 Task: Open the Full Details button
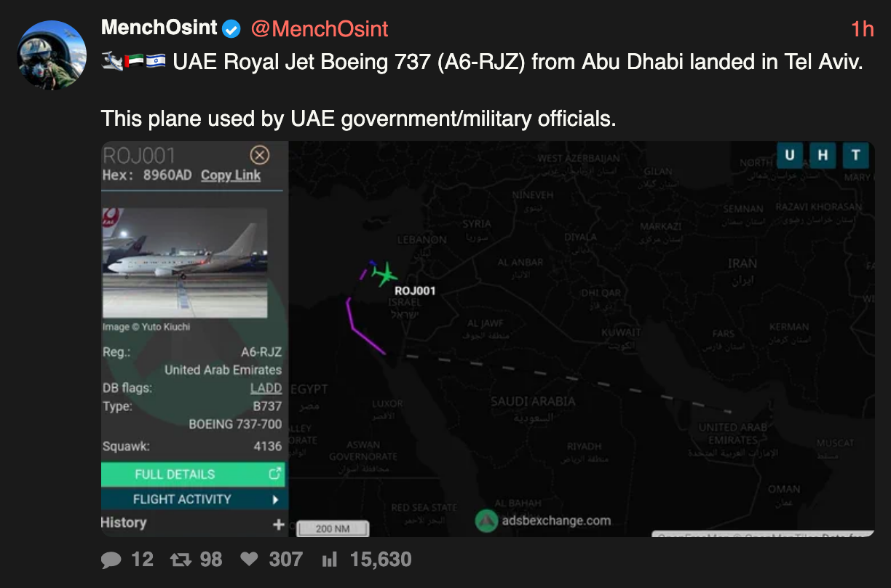[193, 474]
